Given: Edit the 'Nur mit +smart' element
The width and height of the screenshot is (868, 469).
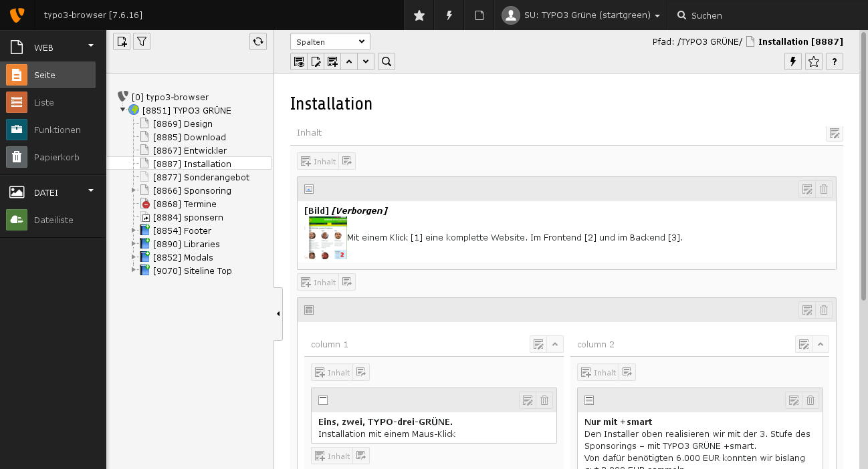Looking at the screenshot, I should pos(794,400).
